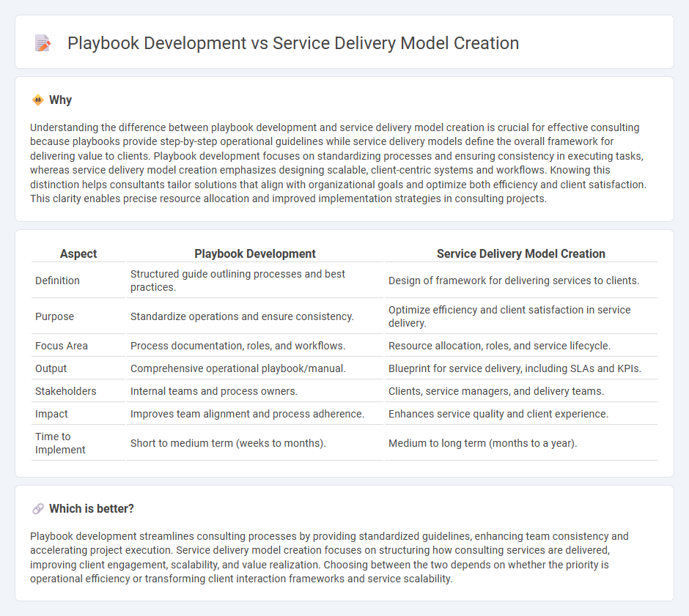Click the Playbook Development column header
This screenshot has height=616, width=689.
click(x=255, y=253)
